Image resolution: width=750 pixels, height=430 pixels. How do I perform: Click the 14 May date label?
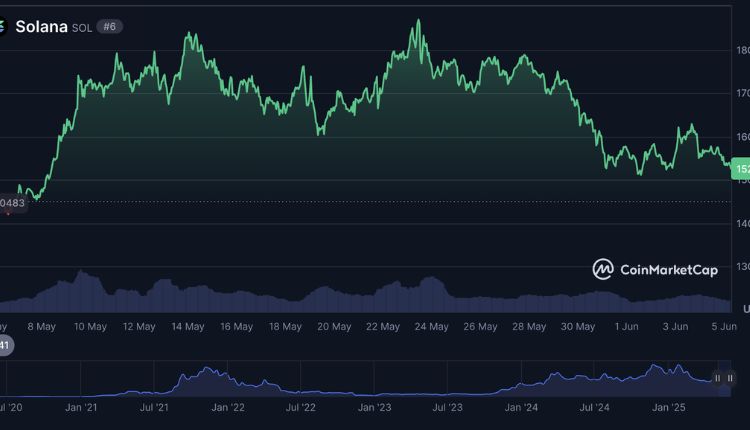click(x=188, y=327)
